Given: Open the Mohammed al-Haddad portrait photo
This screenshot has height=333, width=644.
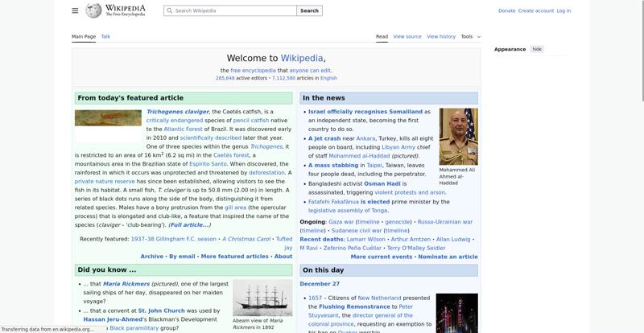Looking at the screenshot, I should click(x=458, y=137).
